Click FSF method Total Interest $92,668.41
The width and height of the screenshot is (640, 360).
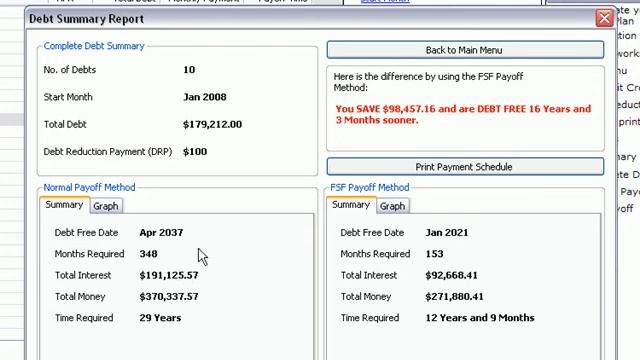(451, 275)
